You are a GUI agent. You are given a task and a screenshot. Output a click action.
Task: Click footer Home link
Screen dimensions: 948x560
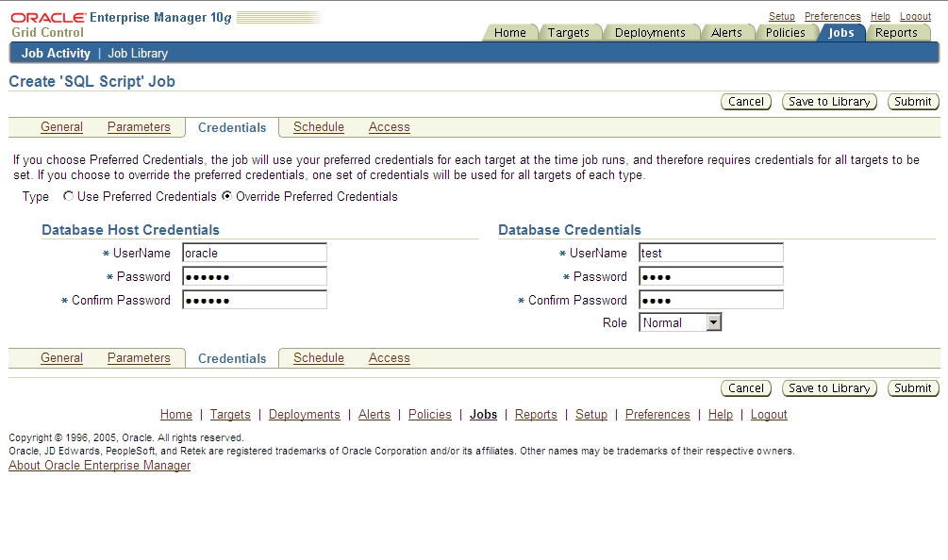tap(176, 415)
